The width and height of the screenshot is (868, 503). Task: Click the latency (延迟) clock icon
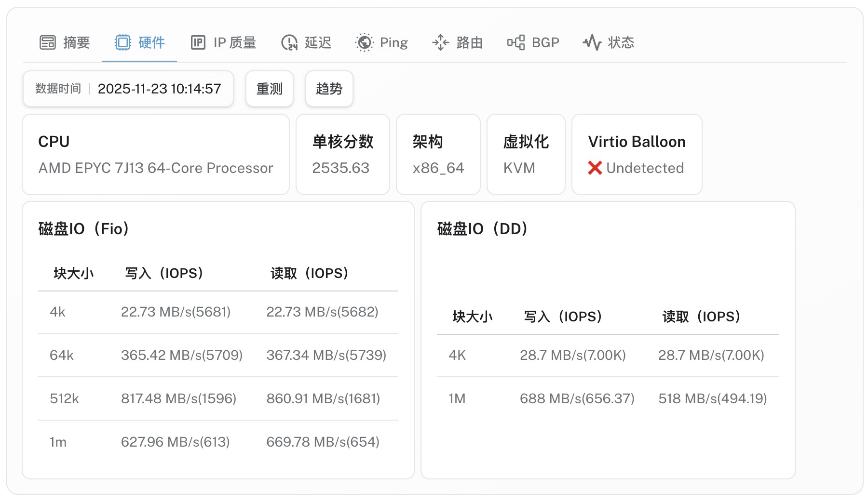pyautogui.click(x=289, y=43)
